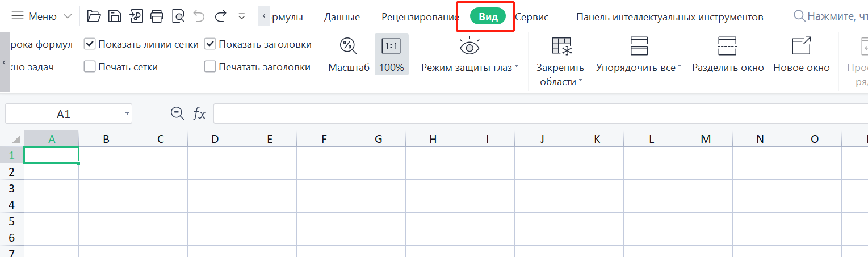The height and width of the screenshot is (257, 868).
Task: Set zoom to 100% with 1:1 icon
Action: pyautogui.click(x=391, y=46)
